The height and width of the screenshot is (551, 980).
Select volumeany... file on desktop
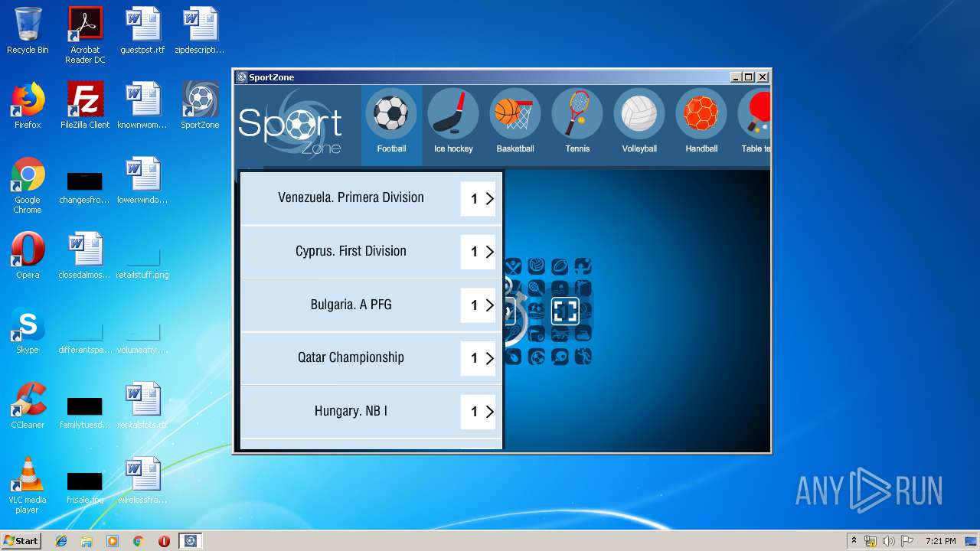142,338
